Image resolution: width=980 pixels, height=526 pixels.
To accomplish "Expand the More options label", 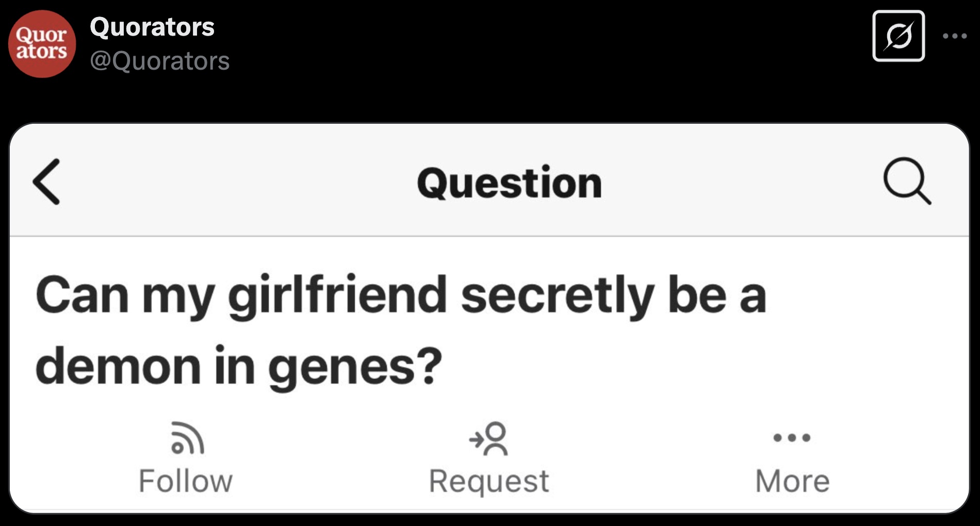I will (792, 481).
